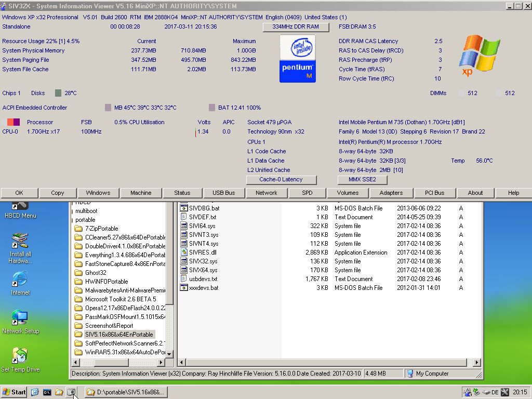Open the Internet desktop shortcut

(x=20, y=283)
